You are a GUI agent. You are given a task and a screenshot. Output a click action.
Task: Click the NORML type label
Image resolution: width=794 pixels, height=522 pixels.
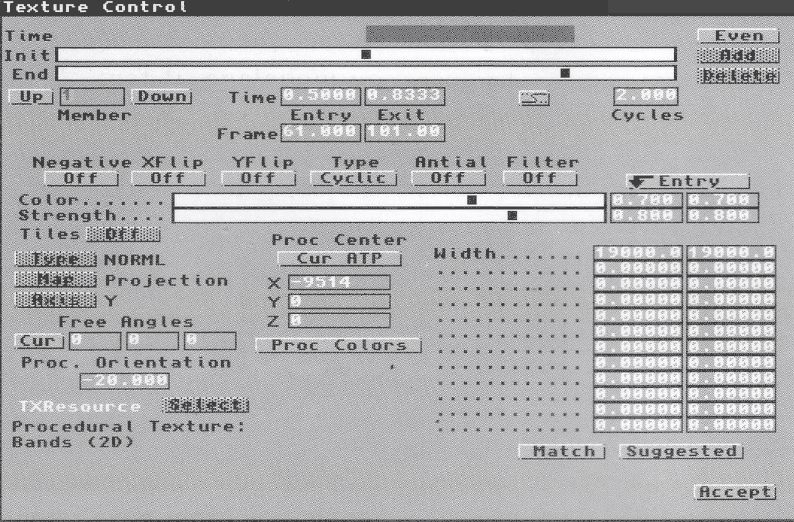tap(134, 260)
